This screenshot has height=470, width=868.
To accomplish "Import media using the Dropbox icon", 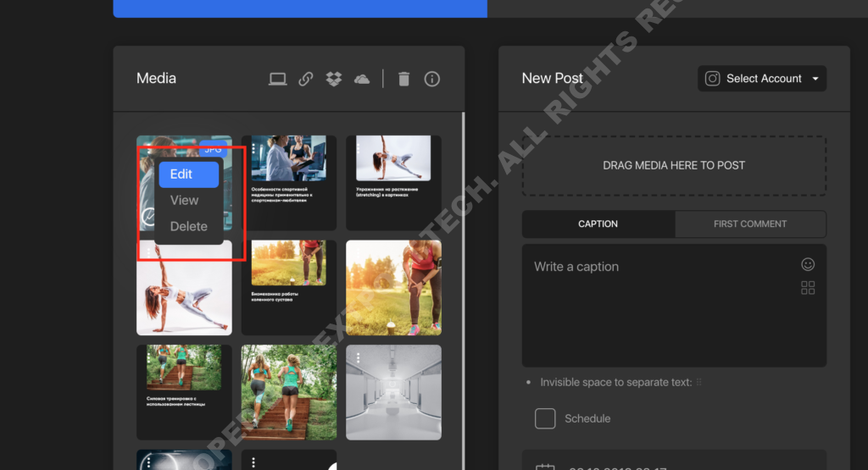I will coord(334,79).
